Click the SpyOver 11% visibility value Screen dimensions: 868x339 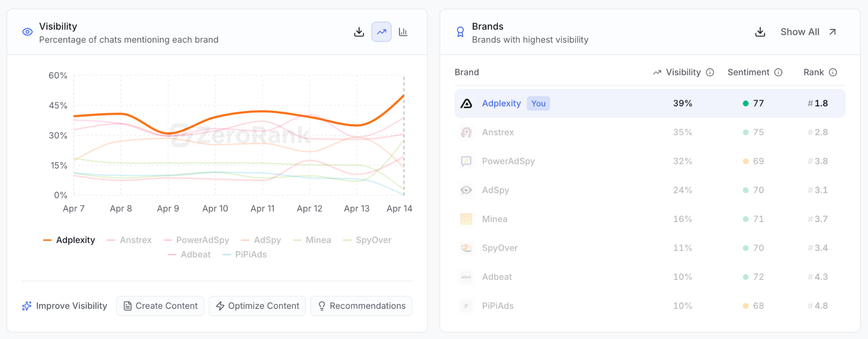tap(682, 248)
